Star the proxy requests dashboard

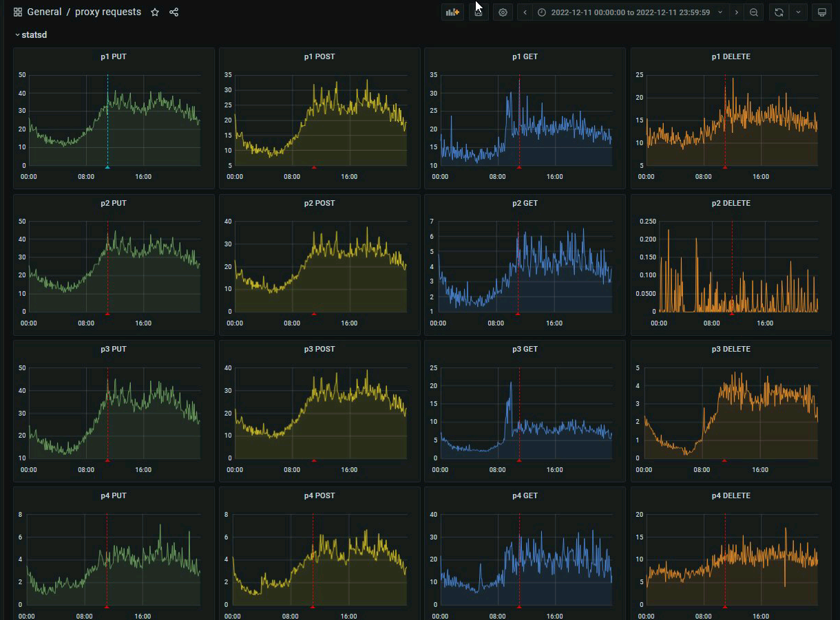tap(155, 12)
